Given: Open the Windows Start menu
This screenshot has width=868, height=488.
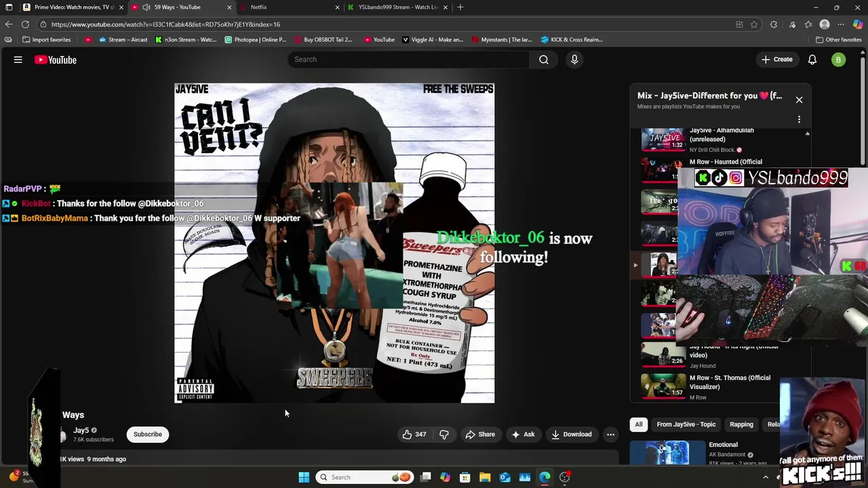Looking at the screenshot, I should coord(304,477).
